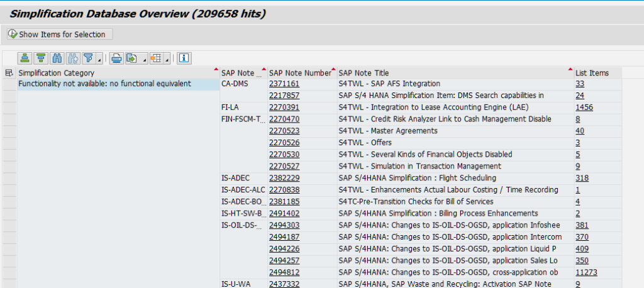Open SAP Note 2270391 link

point(284,108)
